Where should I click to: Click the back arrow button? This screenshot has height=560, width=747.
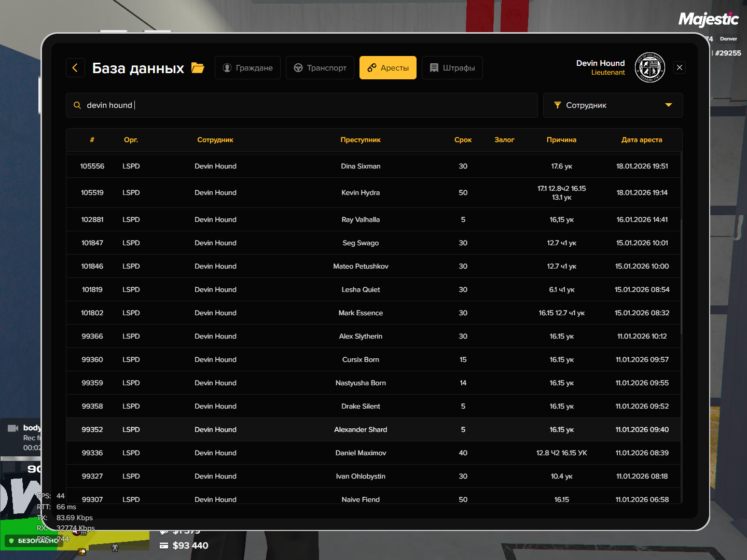tap(75, 68)
